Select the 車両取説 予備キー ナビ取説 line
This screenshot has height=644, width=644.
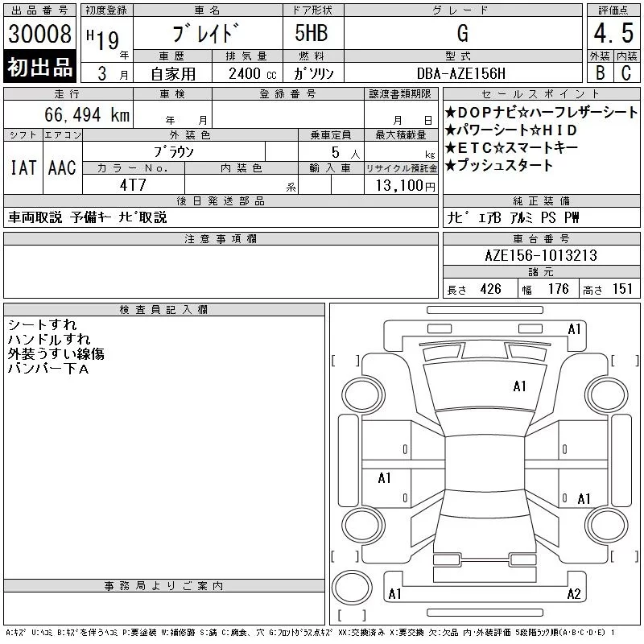click(88, 217)
